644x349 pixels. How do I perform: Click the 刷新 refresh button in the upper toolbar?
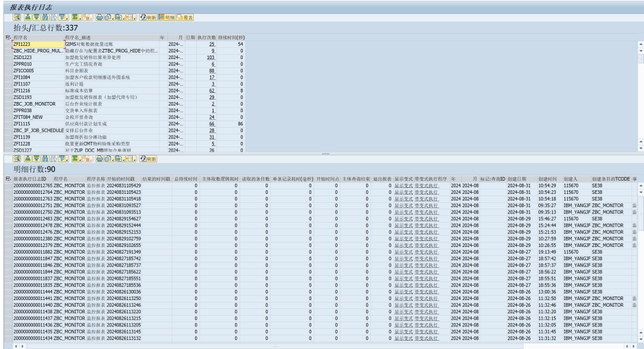tap(148, 17)
